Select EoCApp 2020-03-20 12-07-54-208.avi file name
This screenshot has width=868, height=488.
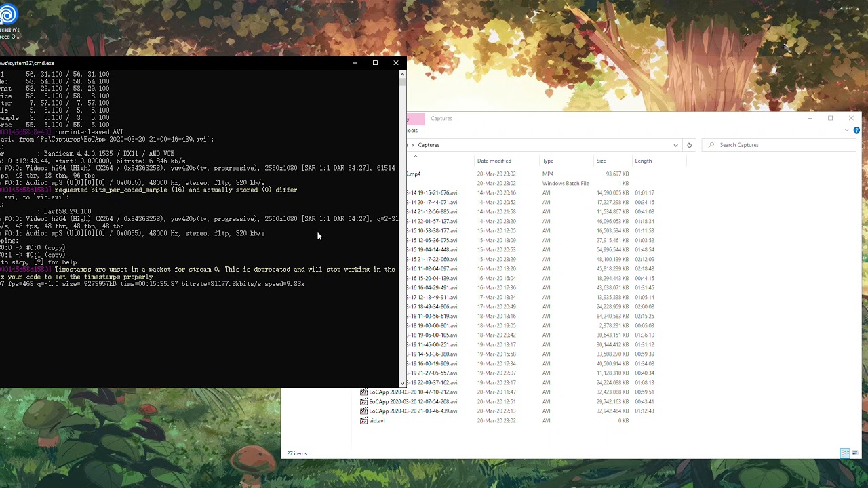[413, 401]
